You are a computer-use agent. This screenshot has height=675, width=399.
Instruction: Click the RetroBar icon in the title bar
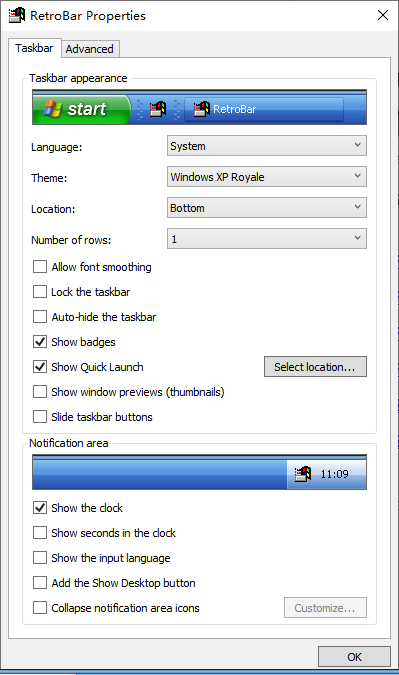17,15
